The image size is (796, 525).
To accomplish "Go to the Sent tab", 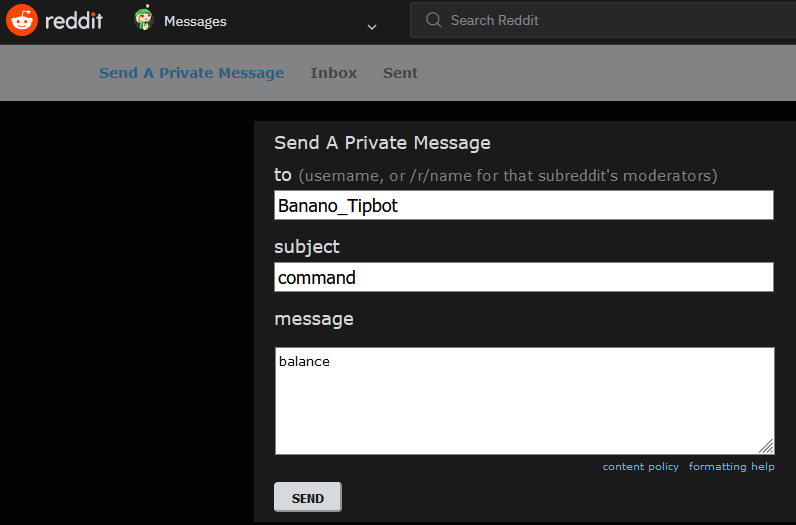I will [x=400, y=73].
